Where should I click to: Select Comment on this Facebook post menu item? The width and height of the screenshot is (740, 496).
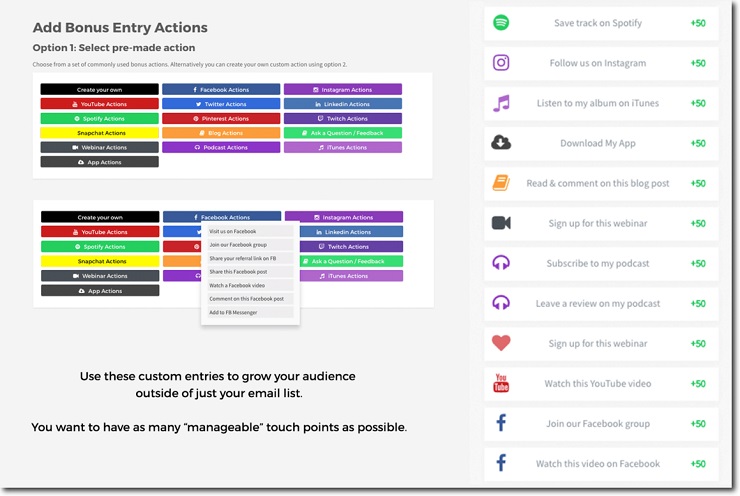[250, 298]
